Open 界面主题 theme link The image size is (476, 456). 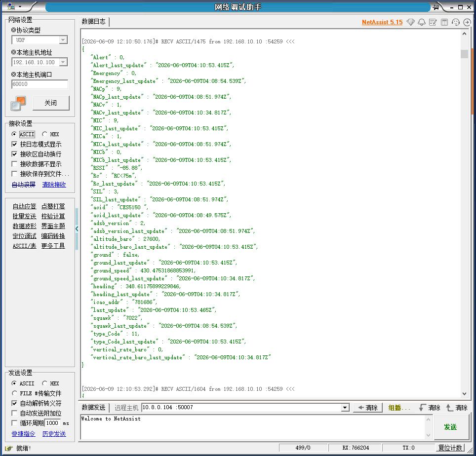[53, 226]
